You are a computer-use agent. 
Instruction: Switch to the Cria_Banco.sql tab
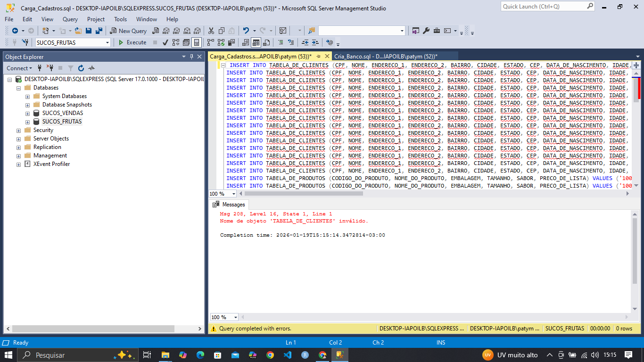point(386,56)
